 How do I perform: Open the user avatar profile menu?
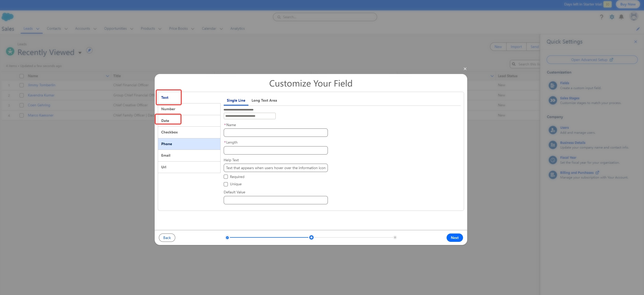[x=634, y=17]
